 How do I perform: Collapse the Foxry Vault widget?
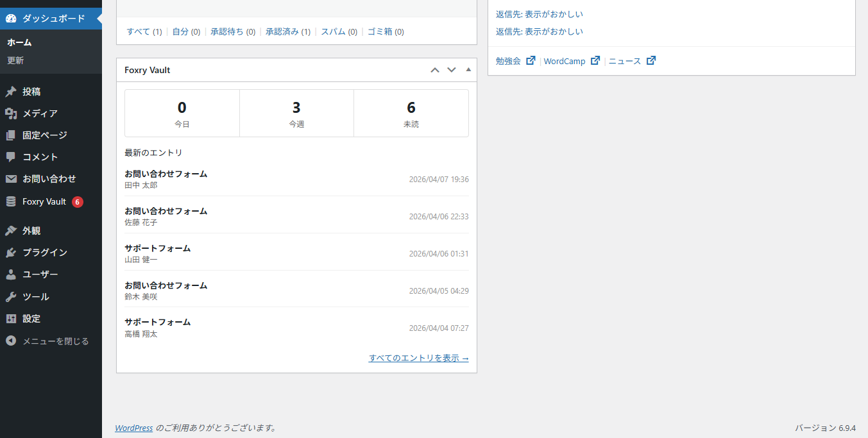[468, 69]
